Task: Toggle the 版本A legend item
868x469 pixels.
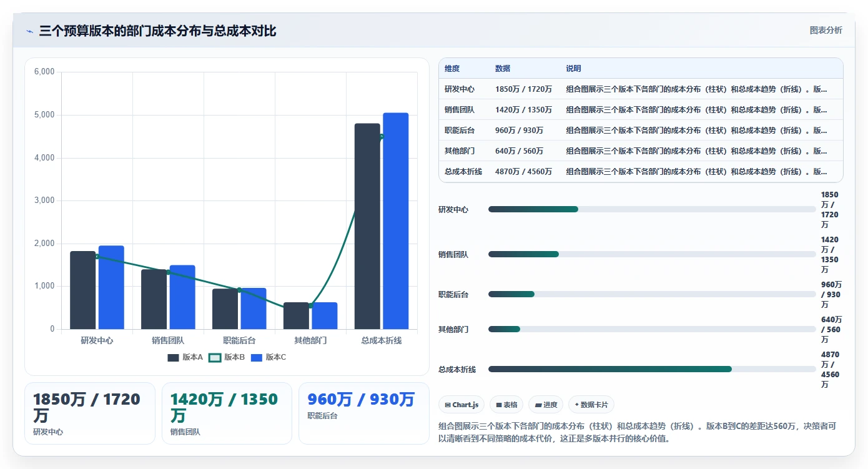Action: pos(185,357)
